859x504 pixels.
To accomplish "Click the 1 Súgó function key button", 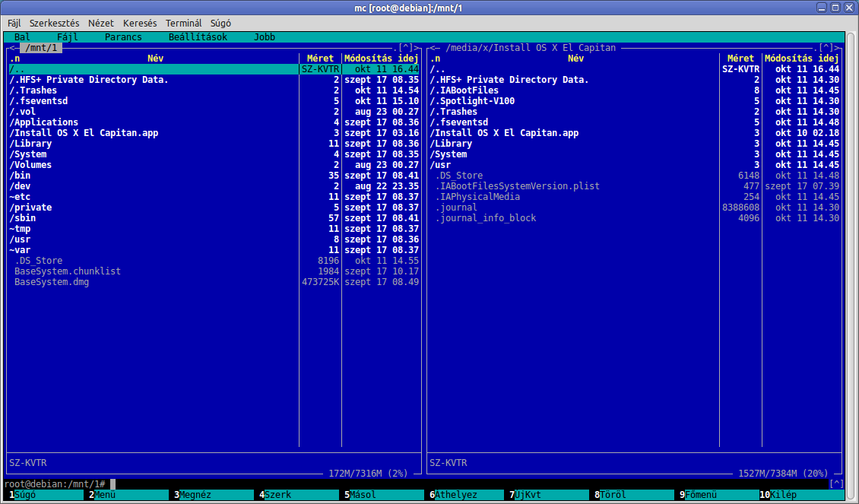I will 46,495.
